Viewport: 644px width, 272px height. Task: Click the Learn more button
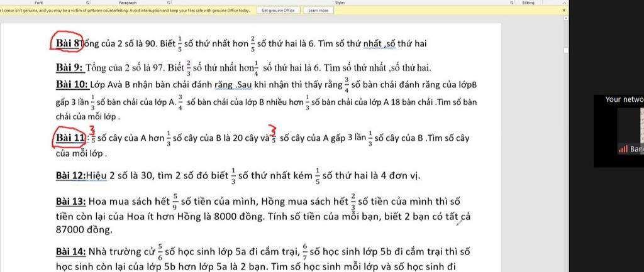click(318, 10)
